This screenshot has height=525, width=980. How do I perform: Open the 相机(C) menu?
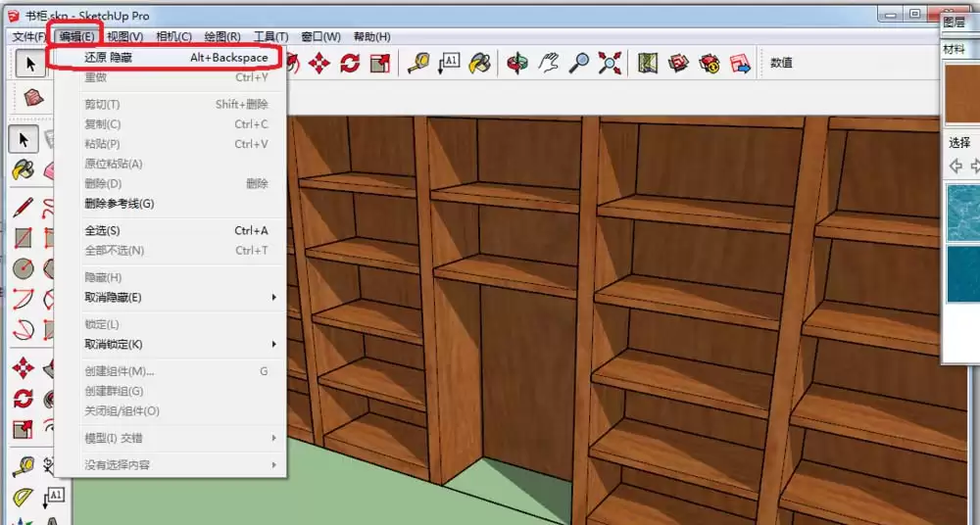coord(173,37)
